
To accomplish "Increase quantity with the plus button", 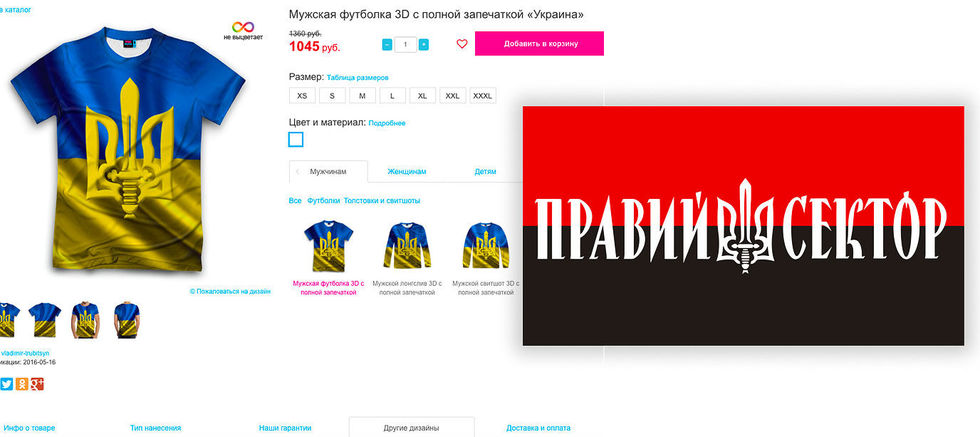I will [x=424, y=44].
